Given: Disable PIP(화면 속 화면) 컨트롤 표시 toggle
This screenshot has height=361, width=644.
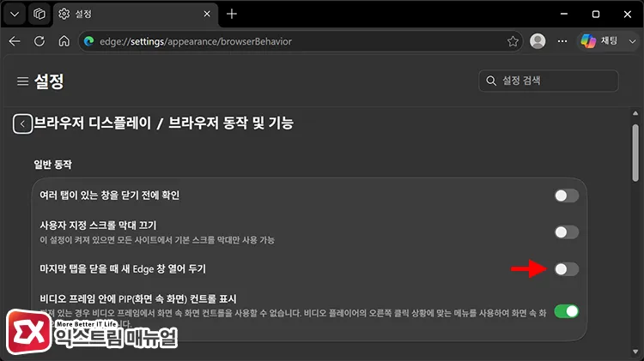Looking at the screenshot, I should pos(567,311).
